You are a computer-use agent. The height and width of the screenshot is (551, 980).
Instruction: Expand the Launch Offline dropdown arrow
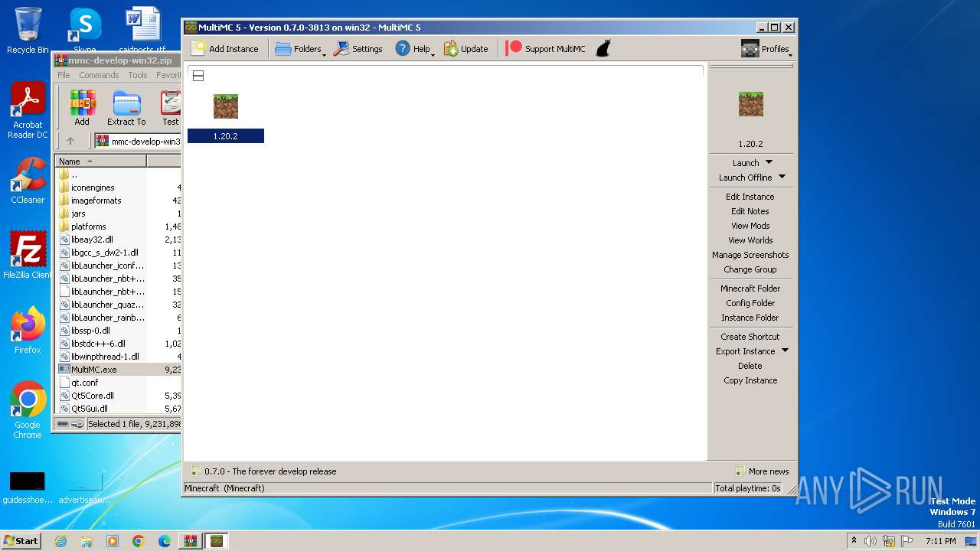click(782, 177)
